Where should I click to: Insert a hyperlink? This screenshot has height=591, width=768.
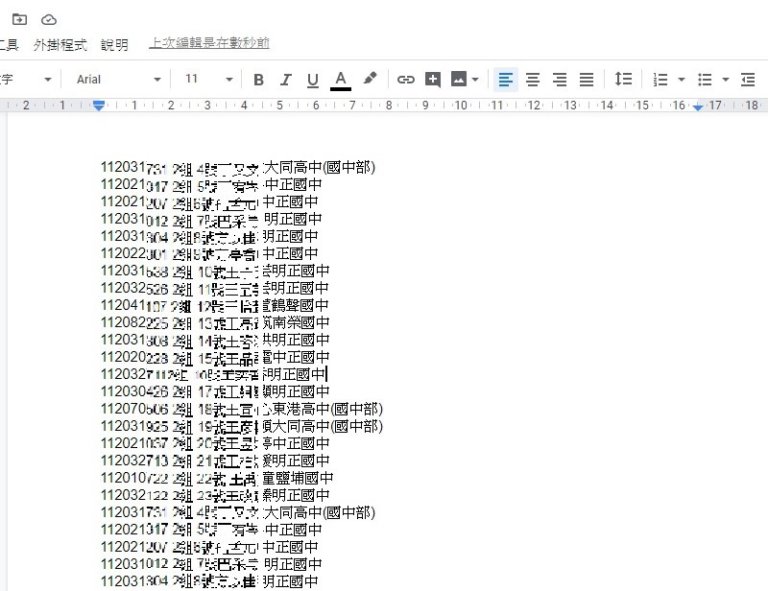pos(405,80)
